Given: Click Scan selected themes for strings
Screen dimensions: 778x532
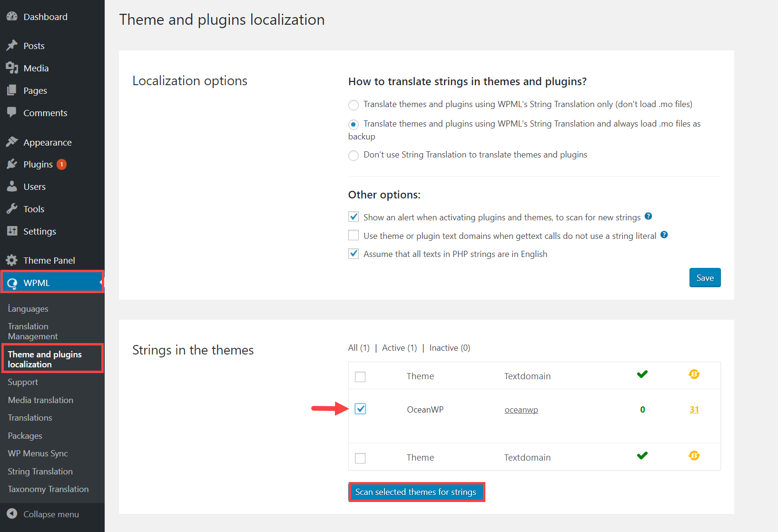Looking at the screenshot, I should coord(416,492).
